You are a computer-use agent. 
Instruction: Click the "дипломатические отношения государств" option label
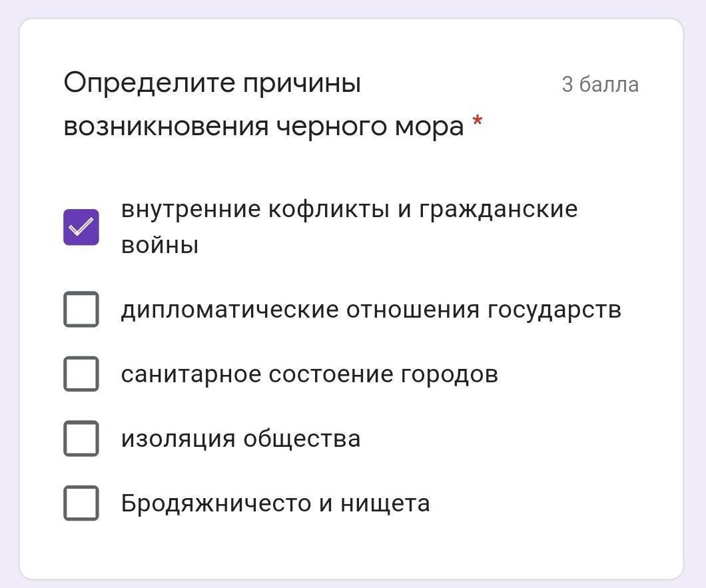tap(370, 310)
